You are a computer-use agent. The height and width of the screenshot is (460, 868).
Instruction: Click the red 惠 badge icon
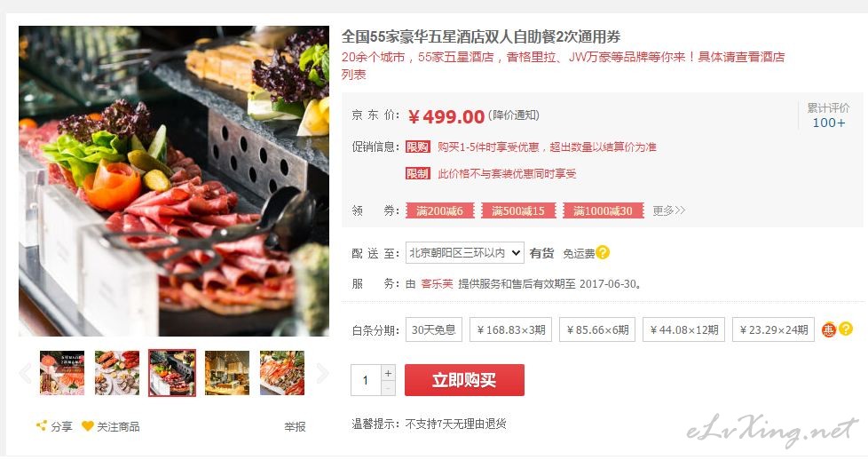click(829, 329)
